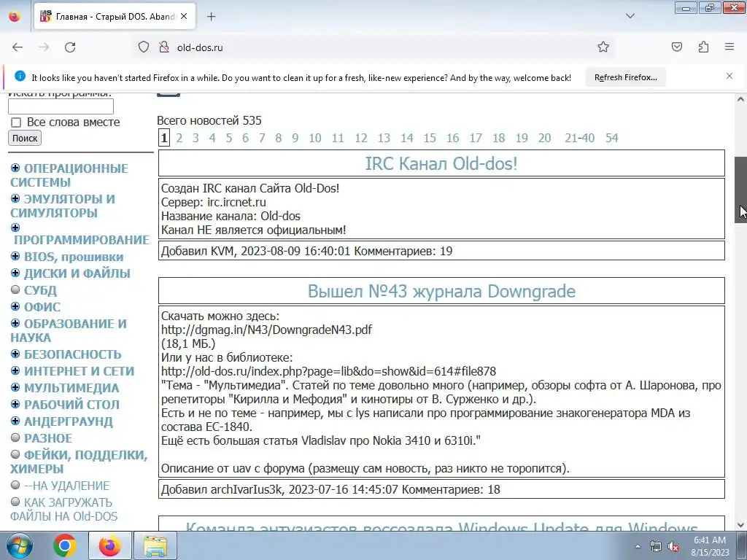Viewport: 747px width, 560px height.
Task: Open tracking protection shield icon
Action: click(x=144, y=47)
